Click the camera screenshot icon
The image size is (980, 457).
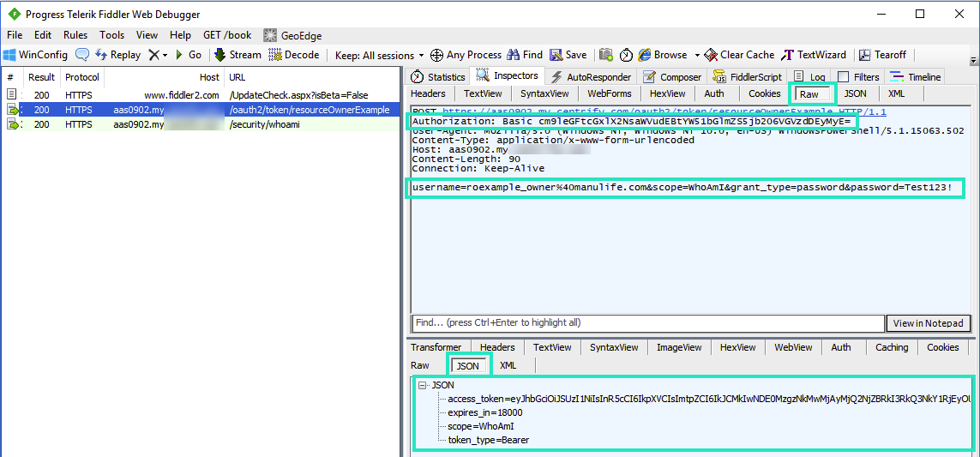click(605, 55)
